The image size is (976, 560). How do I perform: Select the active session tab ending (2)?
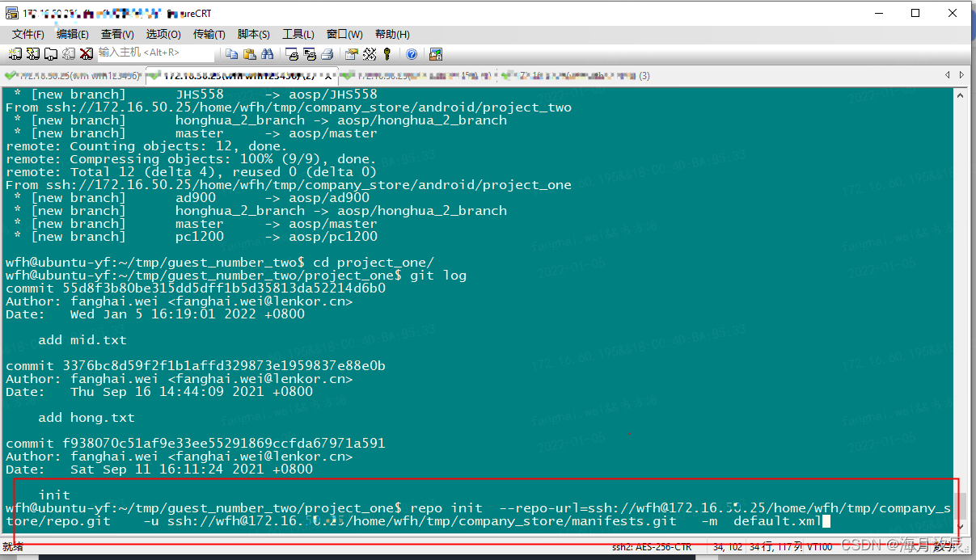coord(241,76)
